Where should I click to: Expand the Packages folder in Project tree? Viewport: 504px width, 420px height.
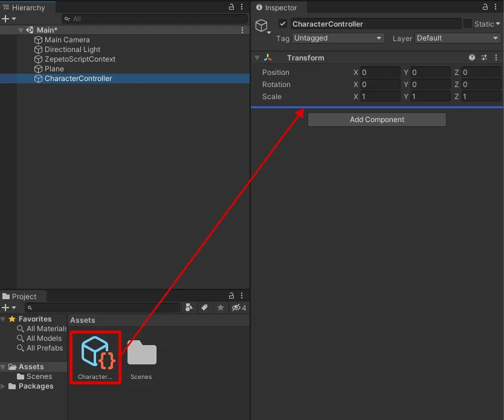[3, 386]
